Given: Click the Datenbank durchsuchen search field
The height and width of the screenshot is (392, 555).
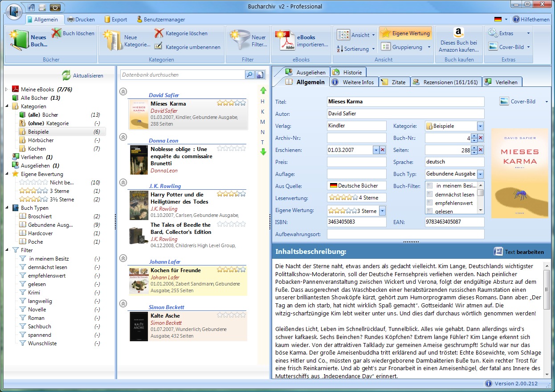Looking at the screenshot, I should [x=183, y=75].
